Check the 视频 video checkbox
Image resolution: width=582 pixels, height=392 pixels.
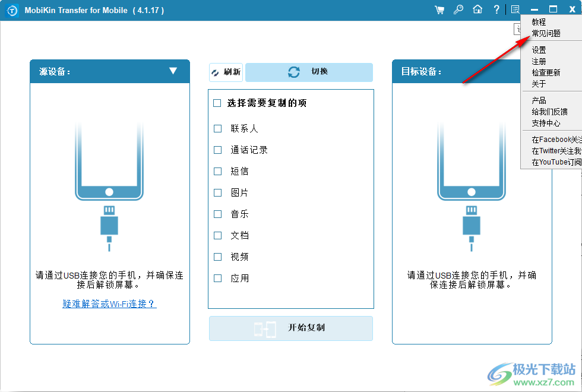click(217, 257)
